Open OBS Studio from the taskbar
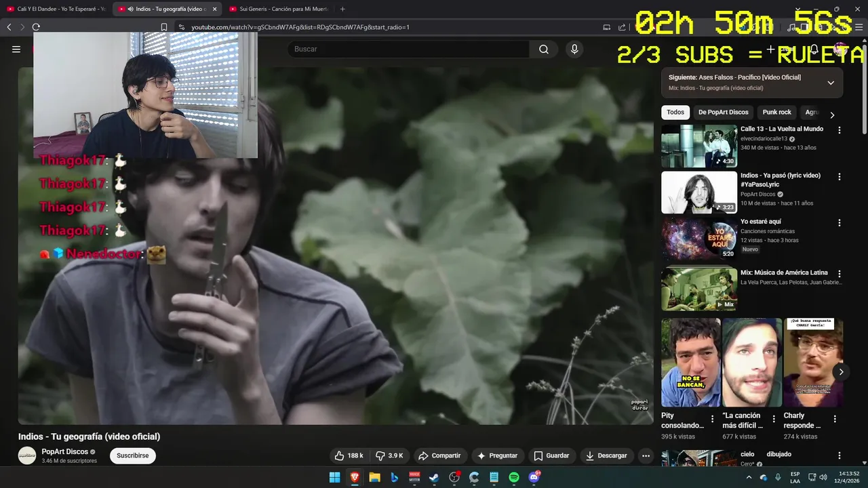 454,477
